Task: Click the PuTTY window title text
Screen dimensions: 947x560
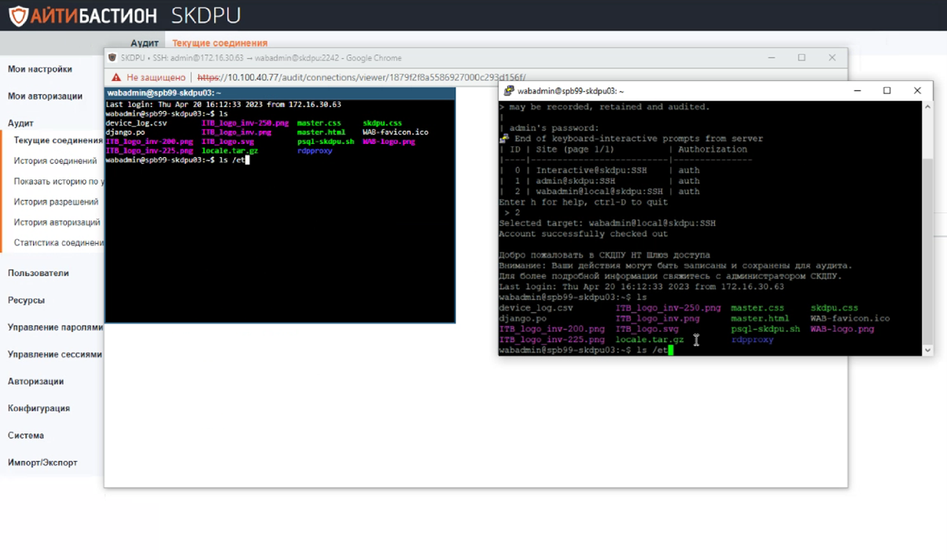Action: pos(570,91)
